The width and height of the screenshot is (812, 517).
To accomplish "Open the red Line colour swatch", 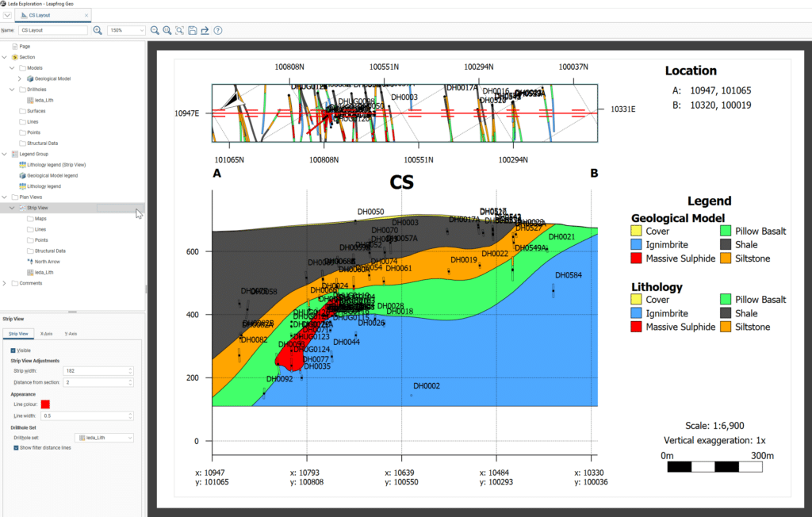I will pyautogui.click(x=45, y=404).
